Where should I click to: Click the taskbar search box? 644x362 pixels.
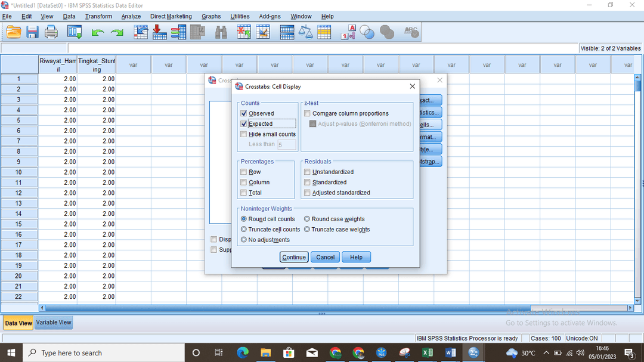104,352
